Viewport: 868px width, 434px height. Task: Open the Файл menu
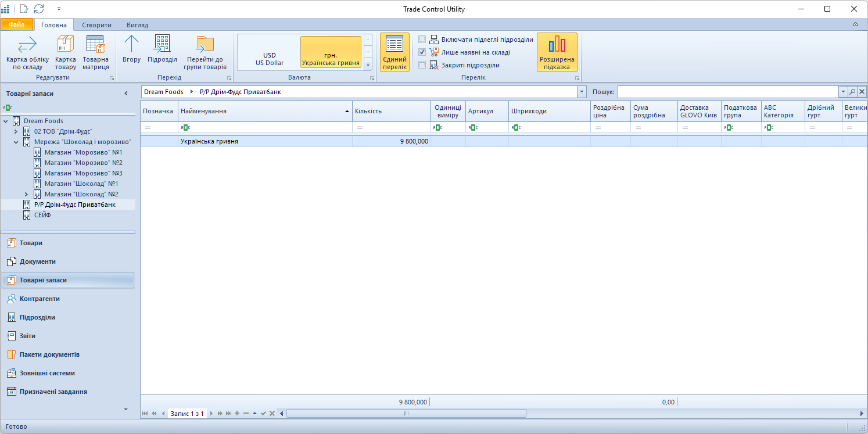pyautogui.click(x=16, y=25)
